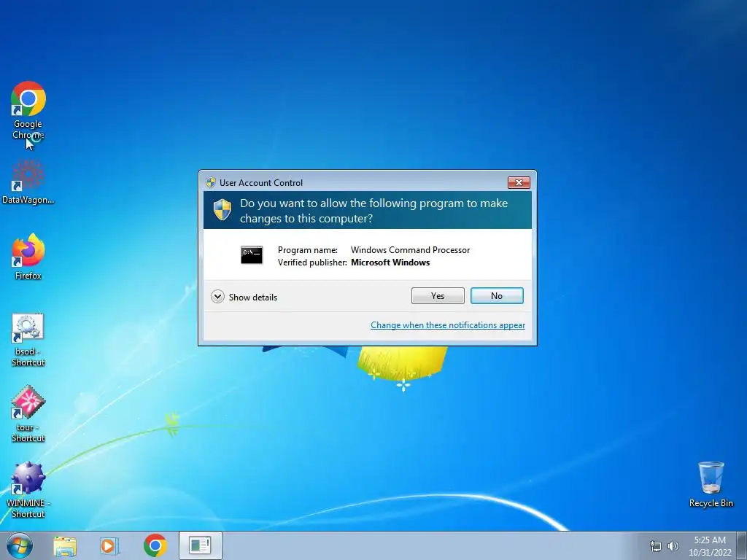This screenshot has height=560, width=747.
Task: Click Yes to allow the program
Action: point(438,296)
